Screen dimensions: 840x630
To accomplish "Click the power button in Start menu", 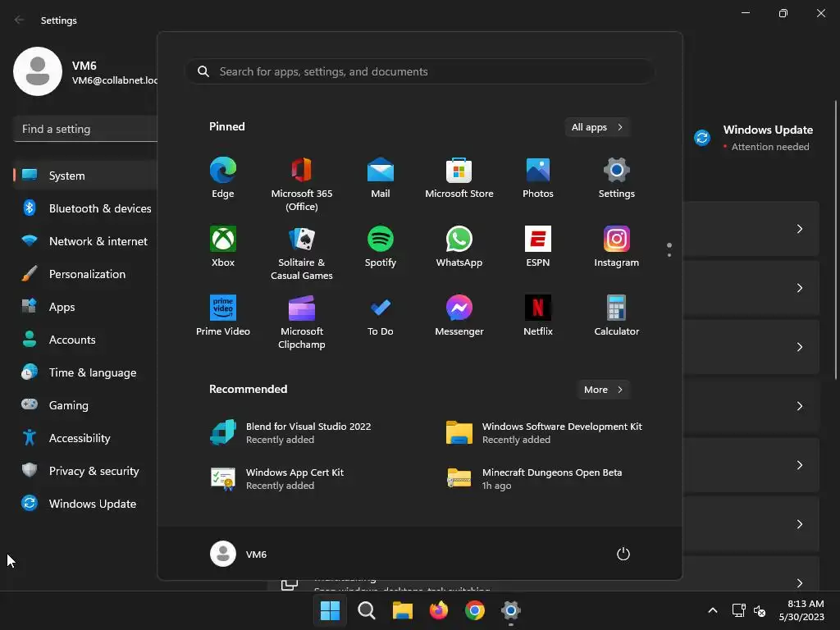I will coord(623,554).
